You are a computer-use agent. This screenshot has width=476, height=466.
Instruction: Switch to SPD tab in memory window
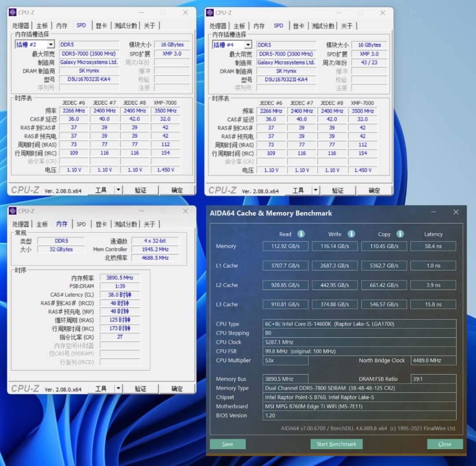click(x=81, y=224)
